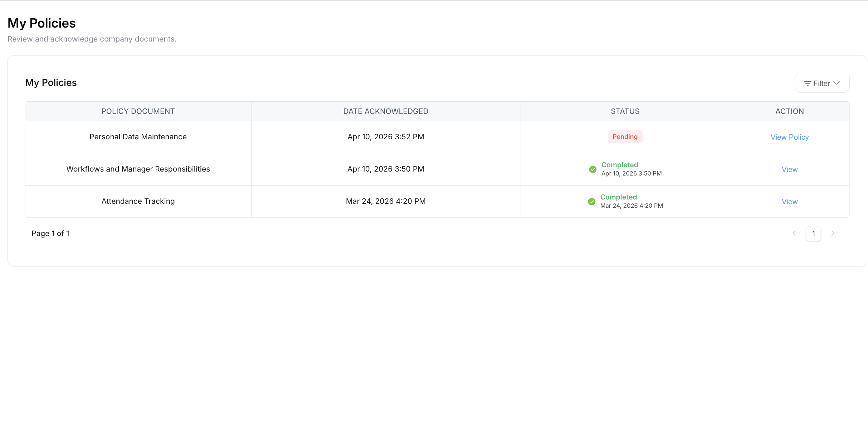Select the Personal Data Maintenance policy name
This screenshot has width=868, height=442.
138,137
